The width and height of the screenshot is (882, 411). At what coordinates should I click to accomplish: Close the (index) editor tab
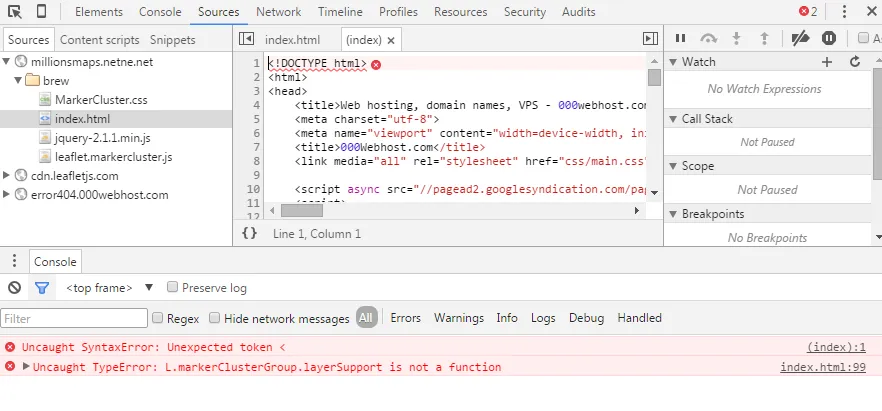(x=391, y=40)
